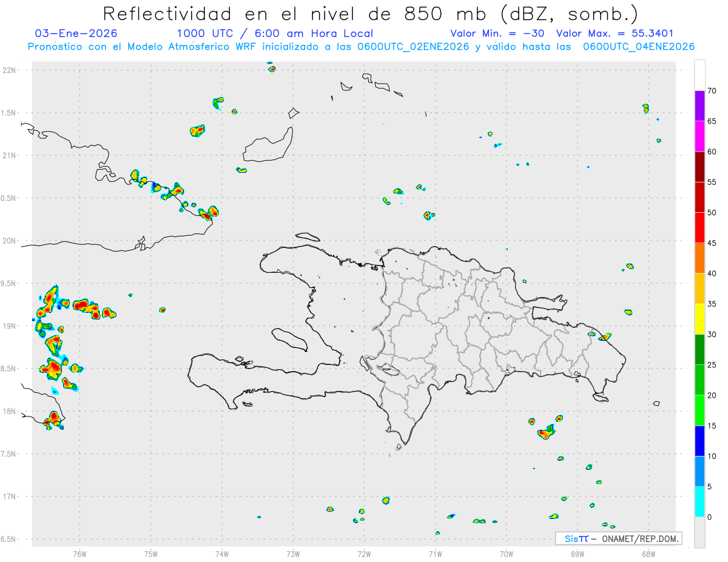Image resolution: width=728 pixels, height=562 pixels.
Task: Click the '76W' longitude label
Action: pos(79,554)
